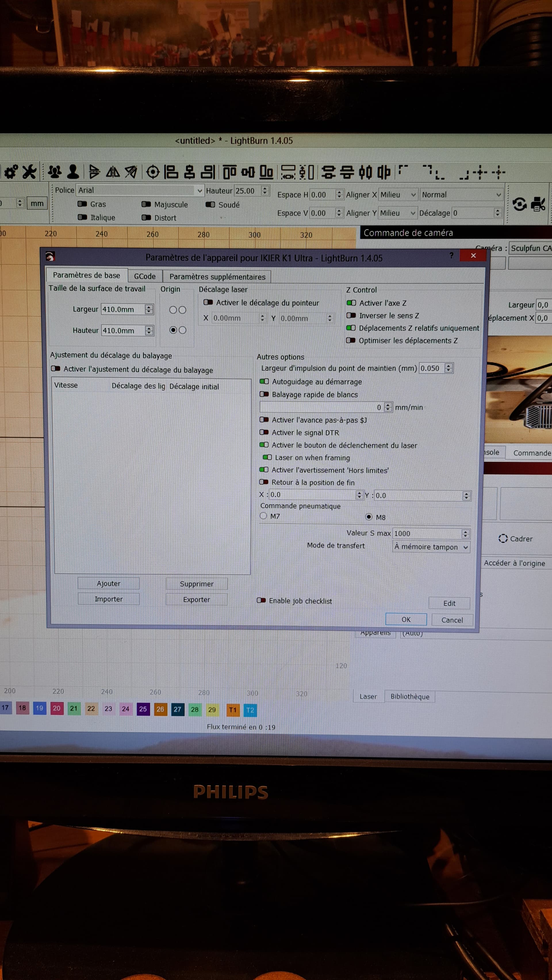This screenshot has width=552, height=980.
Task: Click the Align Bottom edges icon
Action: pyautogui.click(x=266, y=172)
